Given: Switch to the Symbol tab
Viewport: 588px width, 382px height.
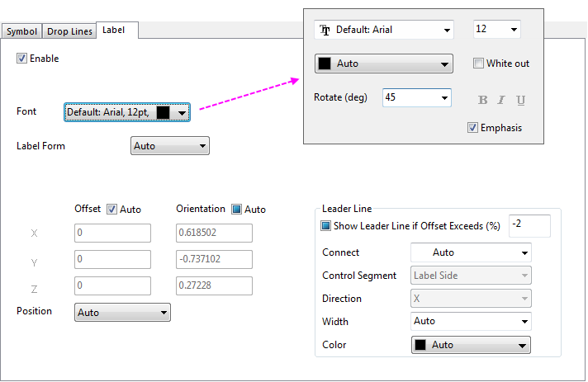Looking at the screenshot, I should (x=22, y=31).
